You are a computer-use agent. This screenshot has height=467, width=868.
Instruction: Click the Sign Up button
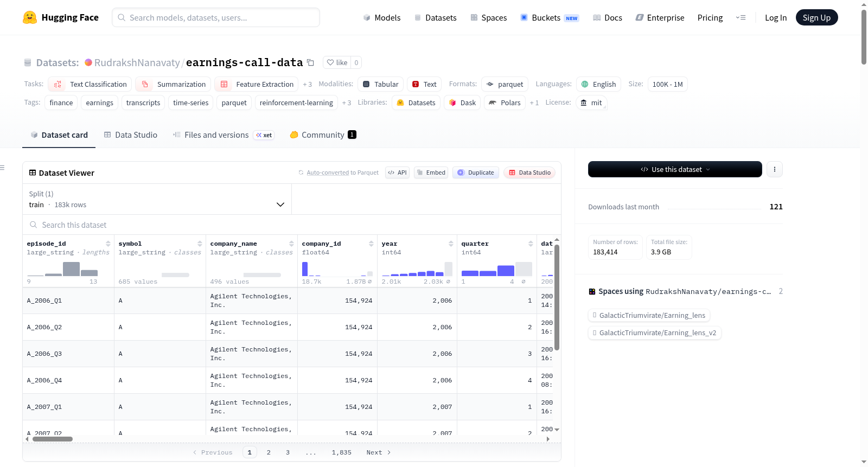(816, 17)
